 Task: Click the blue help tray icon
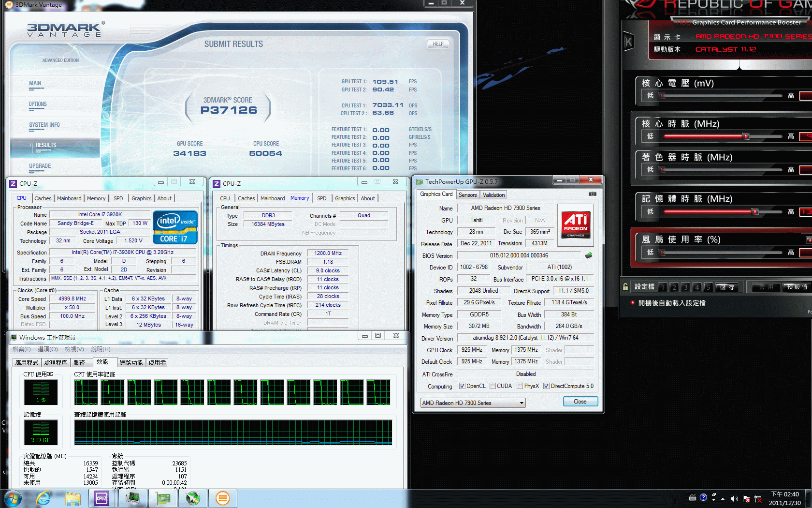pos(703,497)
